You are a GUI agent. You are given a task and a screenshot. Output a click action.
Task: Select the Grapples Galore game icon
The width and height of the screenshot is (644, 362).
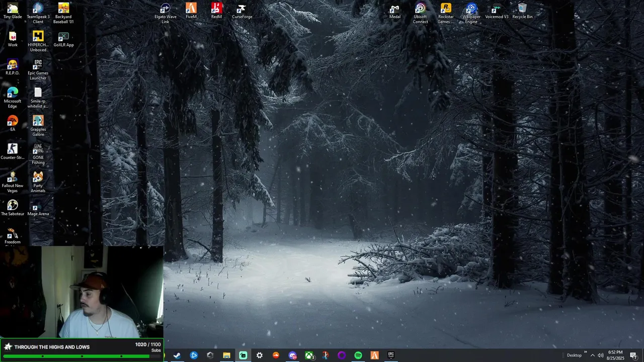38,126
